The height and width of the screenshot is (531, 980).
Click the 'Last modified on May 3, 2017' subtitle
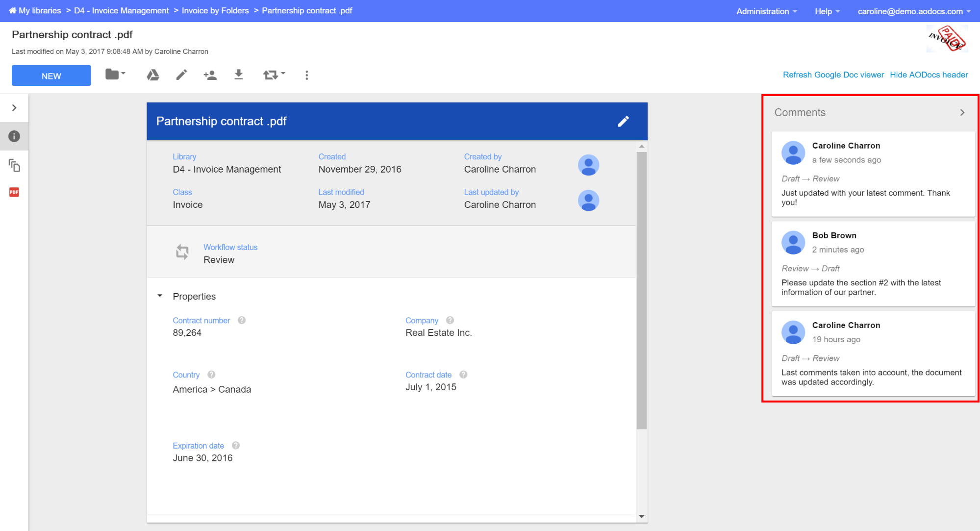(x=110, y=51)
